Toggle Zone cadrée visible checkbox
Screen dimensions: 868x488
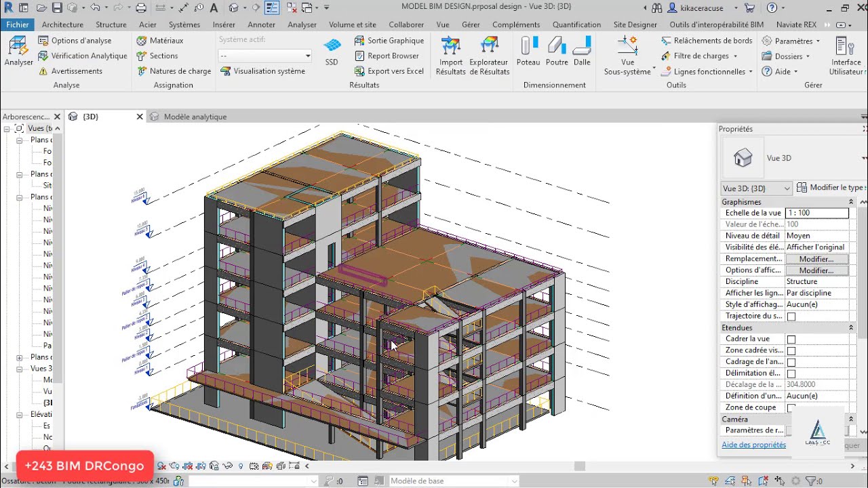coord(791,351)
